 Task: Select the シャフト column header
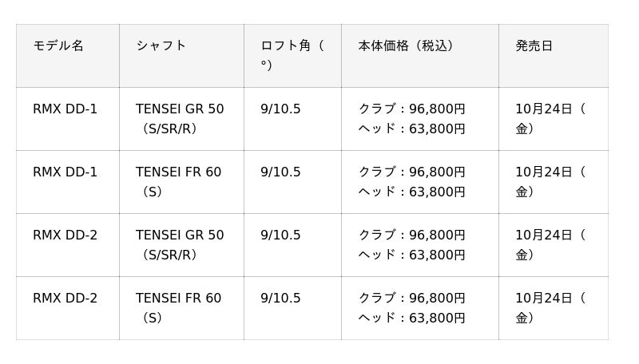click(161, 46)
